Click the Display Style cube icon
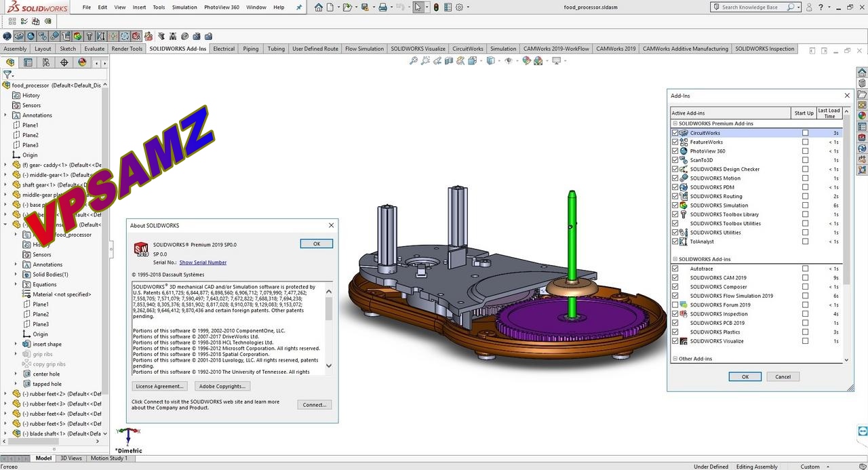 (490, 60)
